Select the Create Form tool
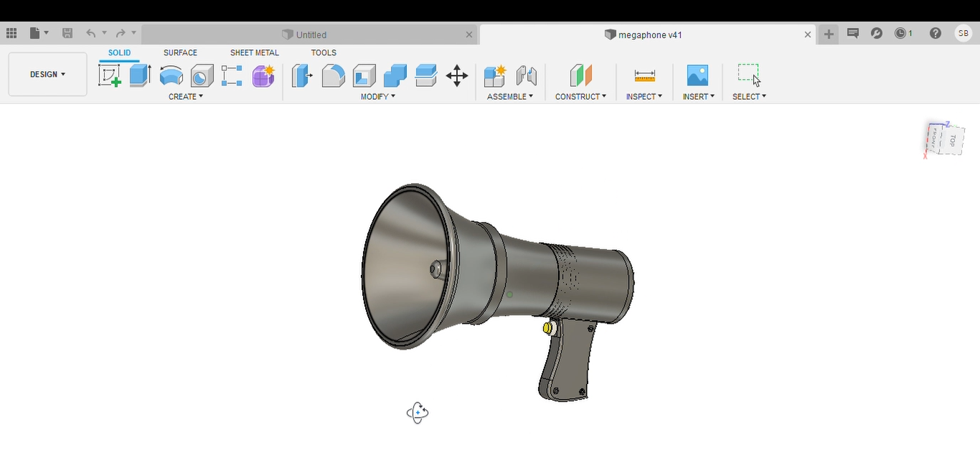Viewport: 980px width, 453px height. (x=263, y=75)
